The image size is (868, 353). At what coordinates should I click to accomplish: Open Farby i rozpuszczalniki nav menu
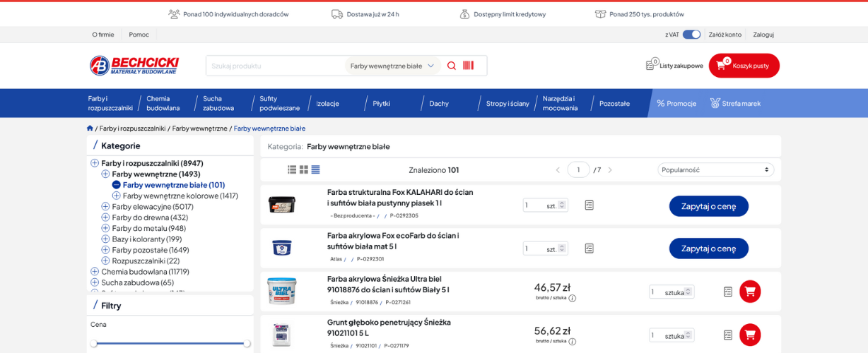coord(110,103)
